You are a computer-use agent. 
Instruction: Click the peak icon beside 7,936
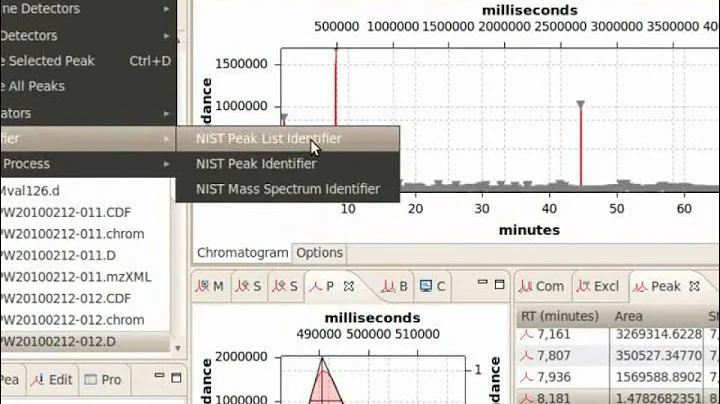click(527, 377)
